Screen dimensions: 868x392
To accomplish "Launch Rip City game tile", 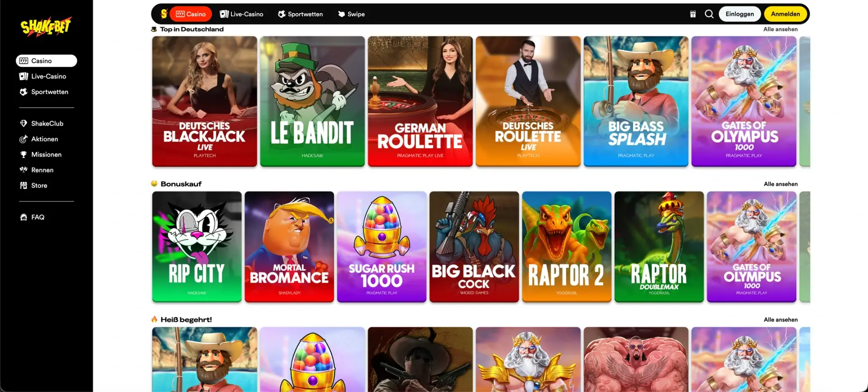I will [197, 247].
